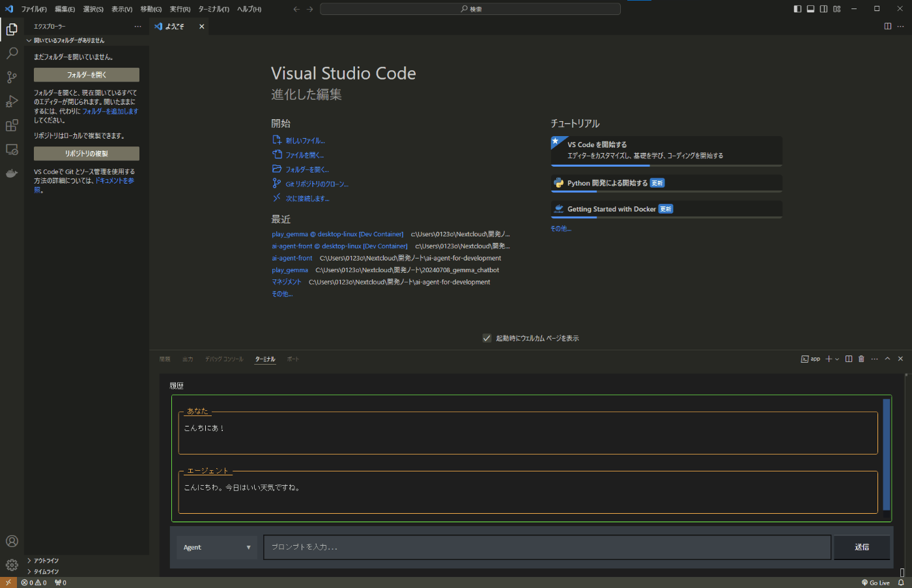
Task: Toggle the bottom panel layout button
Action: [x=810, y=9]
